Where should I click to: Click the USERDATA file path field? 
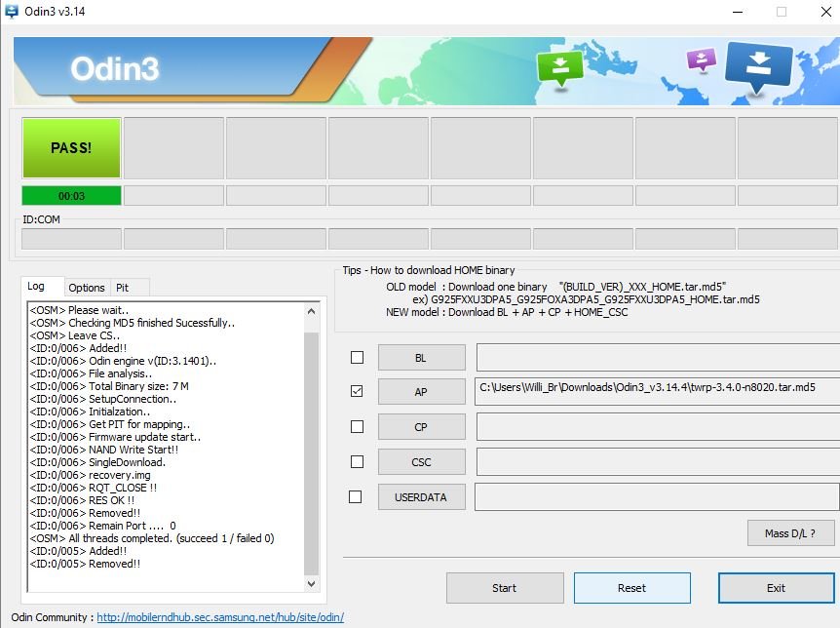pos(657,496)
